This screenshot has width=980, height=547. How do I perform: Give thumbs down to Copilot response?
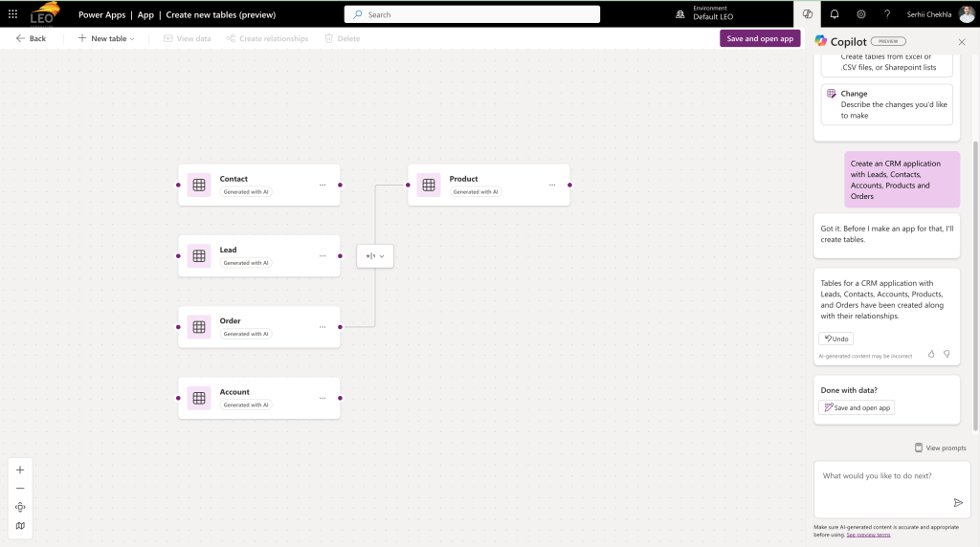point(947,354)
